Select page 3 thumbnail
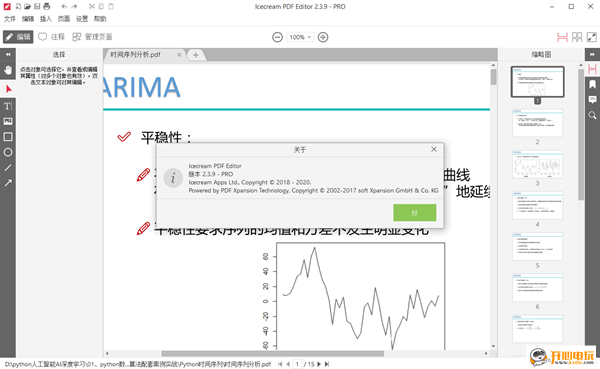This screenshot has width=600, height=369. click(537, 164)
